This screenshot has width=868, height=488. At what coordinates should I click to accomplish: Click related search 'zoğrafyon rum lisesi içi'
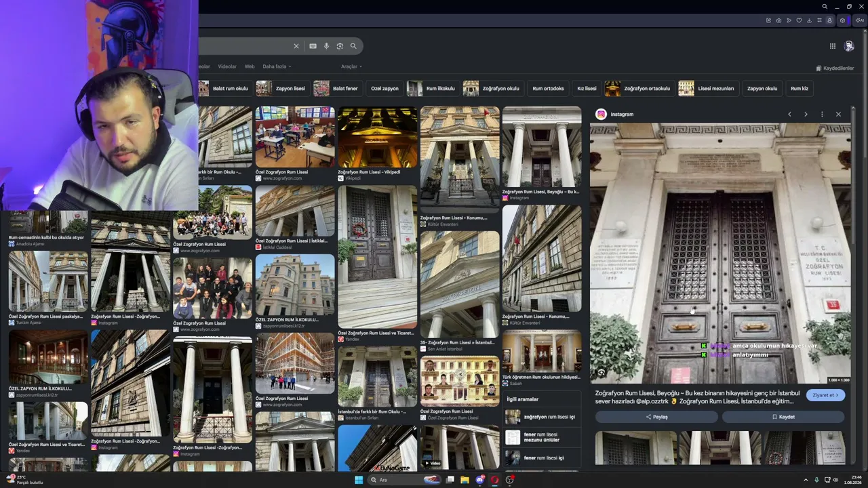click(x=542, y=417)
